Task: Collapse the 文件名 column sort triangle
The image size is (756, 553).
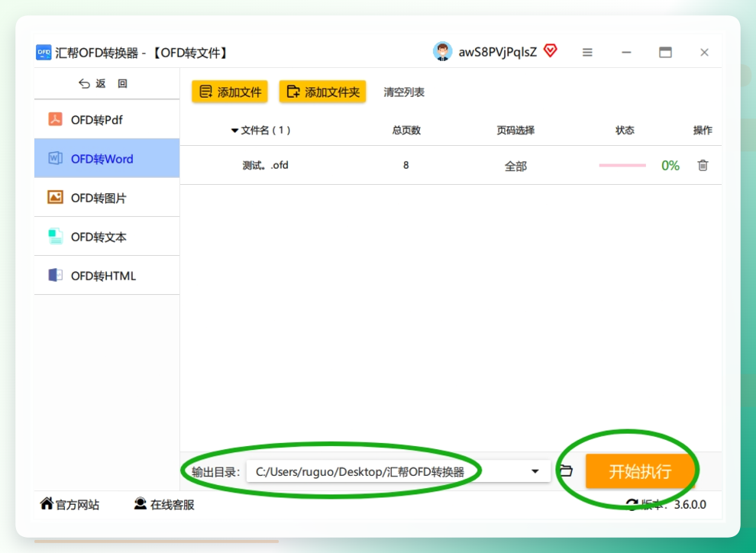Action: click(x=234, y=130)
